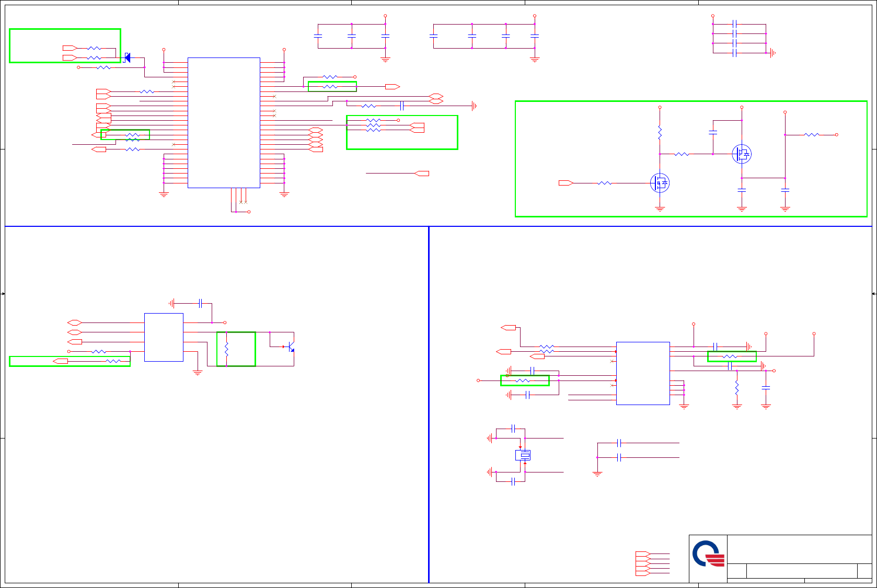Click the lone off-page connector below the triple resistor box
Viewport: 877px width, 588px height.
pos(422,174)
